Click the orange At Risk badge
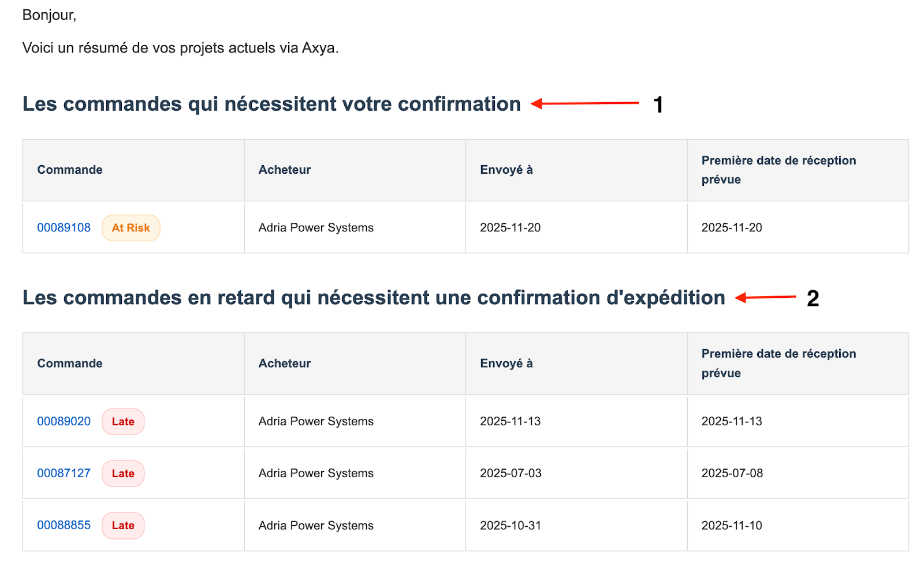924x569 pixels. [131, 228]
